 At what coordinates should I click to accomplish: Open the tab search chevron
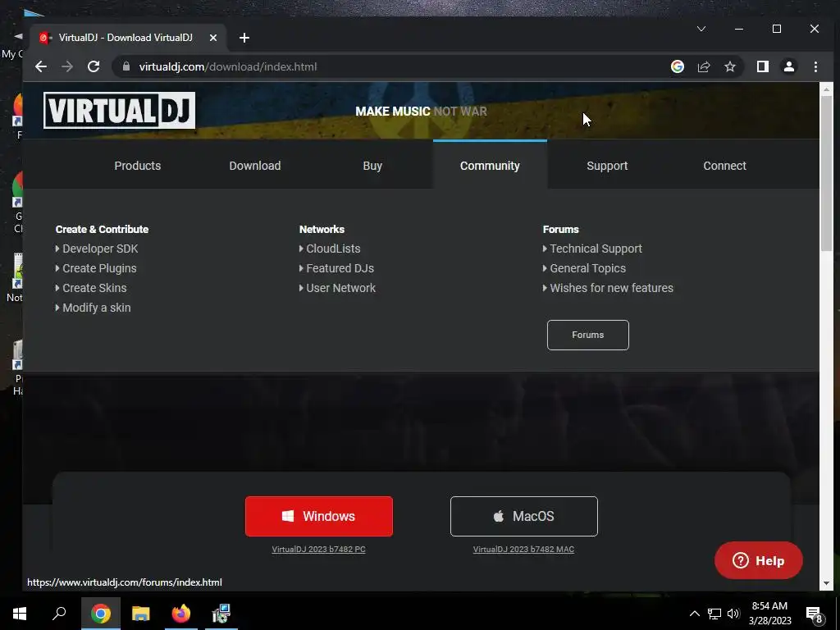[701, 29]
